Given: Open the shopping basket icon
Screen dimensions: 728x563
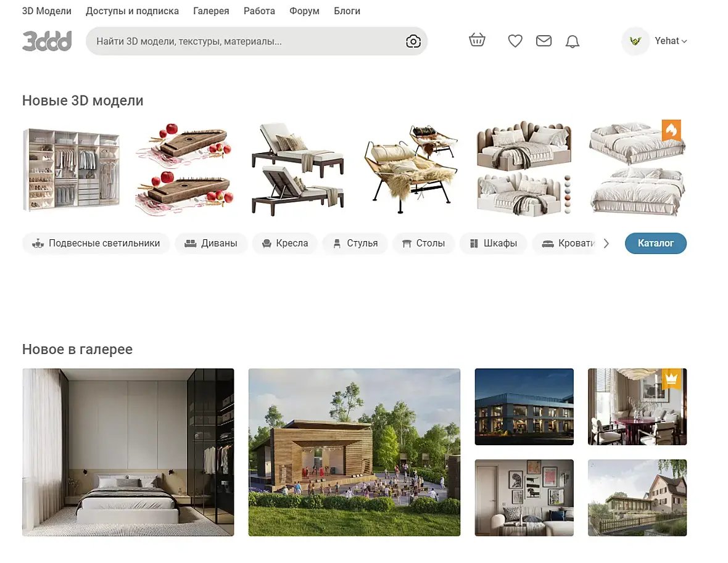Looking at the screenshot, I should (x=477, y=40).
